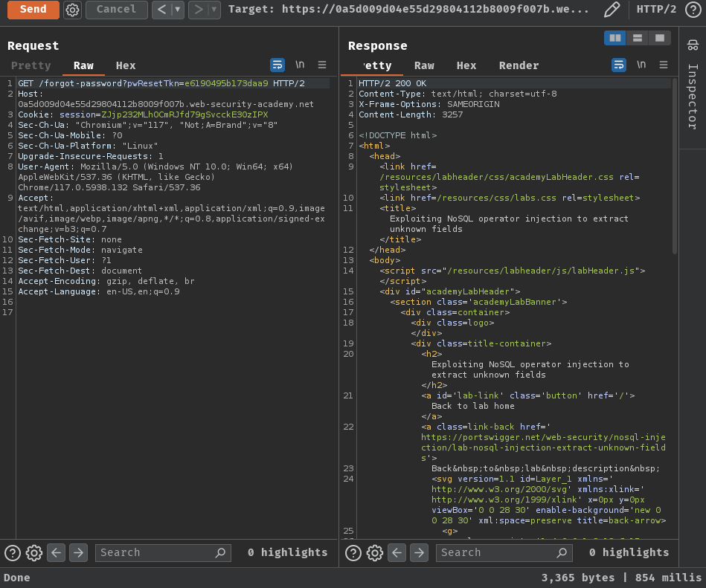The height and width of the screenshot is (588, 706).
Task: Toggle the HTTP/2 protocol label
Action: tap(656, 10)
